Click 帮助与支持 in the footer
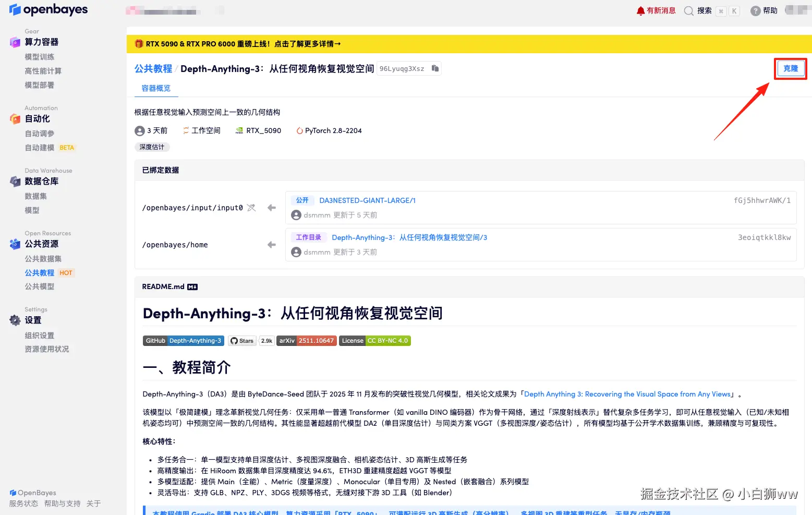812x515 pixels. 63,504
